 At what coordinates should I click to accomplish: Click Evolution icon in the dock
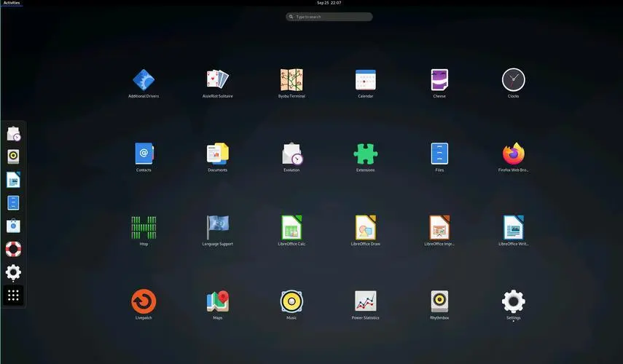(x=14, y=134)
